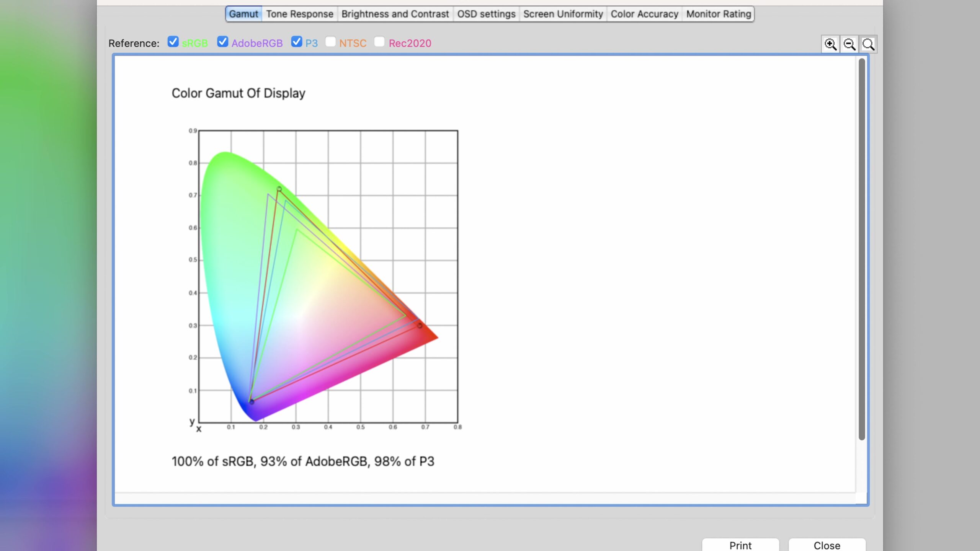Click the blue P3 label text

coord(312,43)
